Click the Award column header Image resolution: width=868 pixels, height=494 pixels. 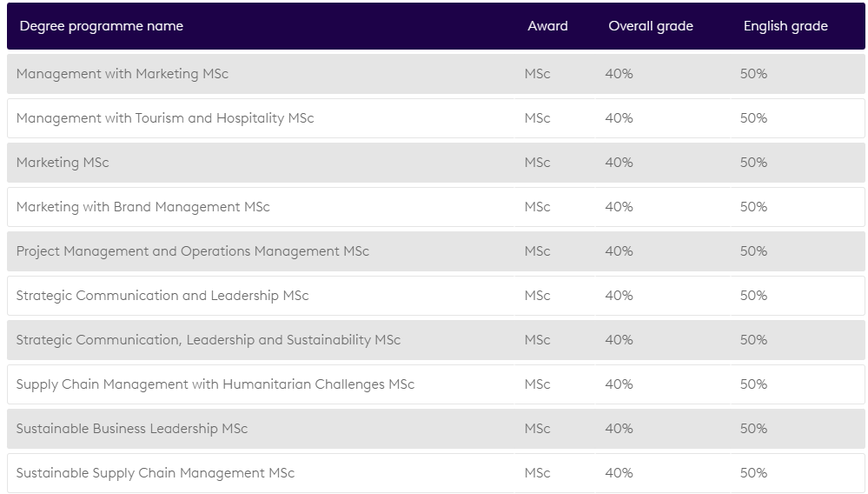[x=547, y=26]
